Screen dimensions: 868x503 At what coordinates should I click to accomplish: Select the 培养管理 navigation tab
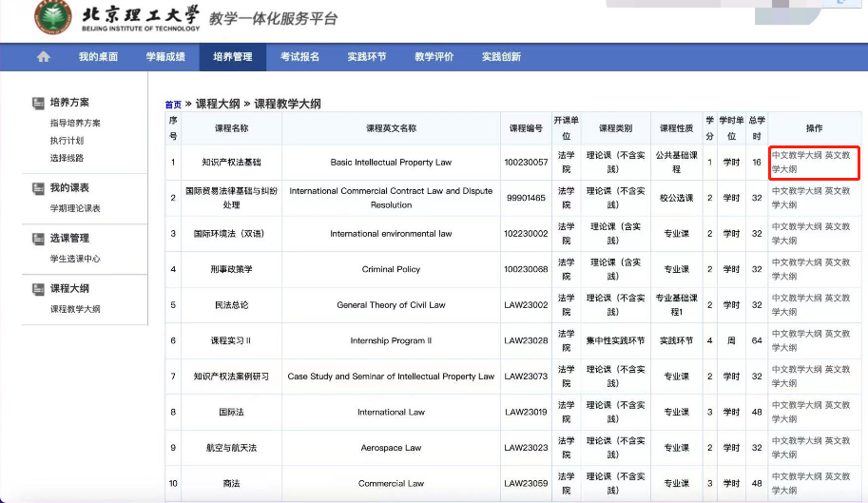(x=233, y=56)
